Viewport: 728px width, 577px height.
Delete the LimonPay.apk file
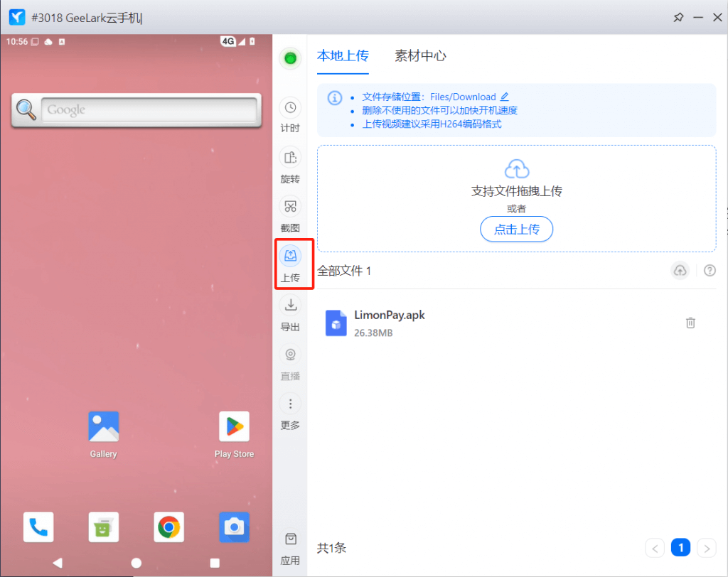tap(690, 323)
